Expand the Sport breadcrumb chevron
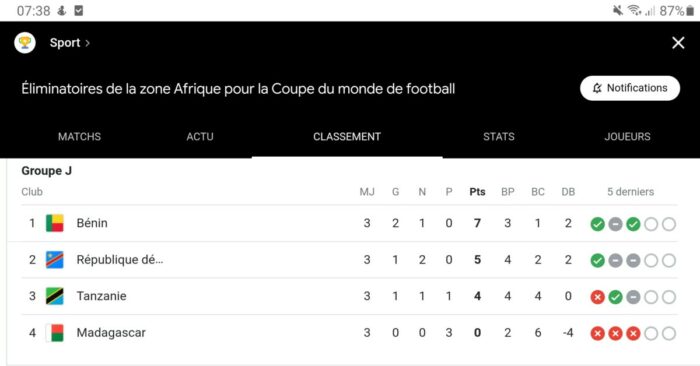This screenshot has width=700, height=366. (88, 43)
